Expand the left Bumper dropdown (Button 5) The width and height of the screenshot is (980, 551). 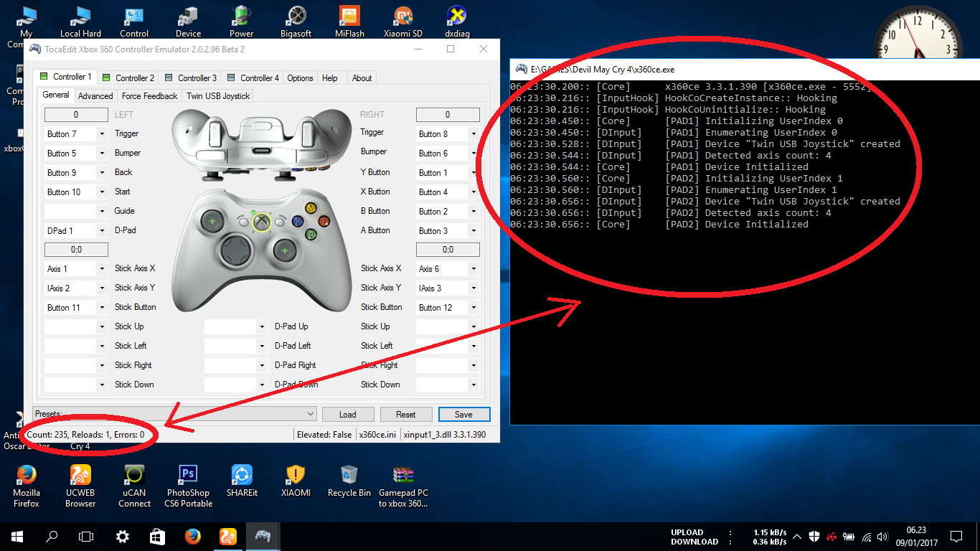[x=102, y=154]
